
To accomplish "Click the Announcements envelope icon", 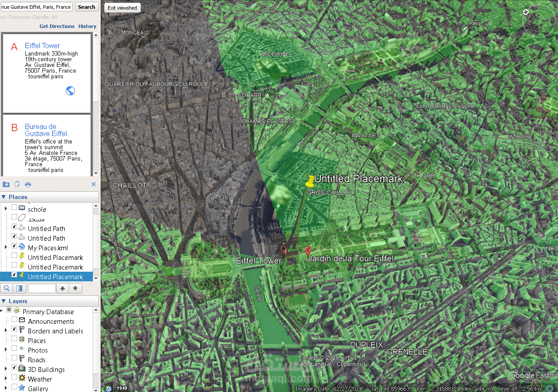I will click(x=22, y=320).
